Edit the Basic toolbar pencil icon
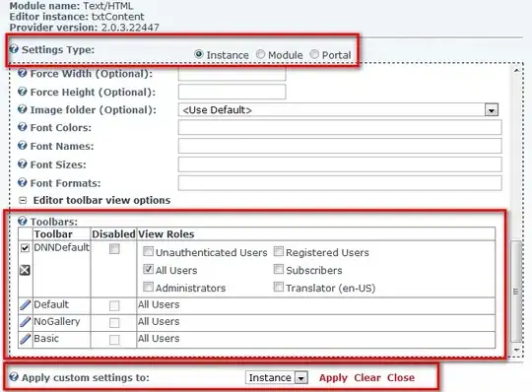Image resolution: width=532 pixels, height=392 pixels. [x=25, y=339]
